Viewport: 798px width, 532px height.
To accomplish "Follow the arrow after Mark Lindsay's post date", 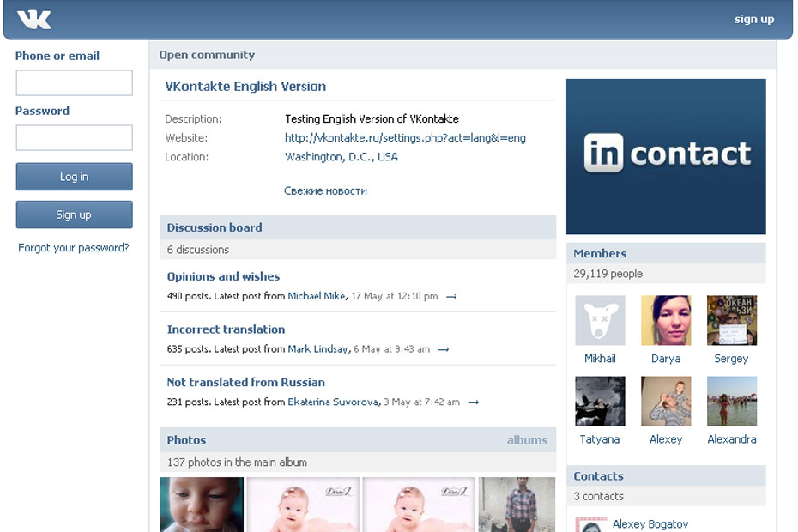I will coord(444,350).
